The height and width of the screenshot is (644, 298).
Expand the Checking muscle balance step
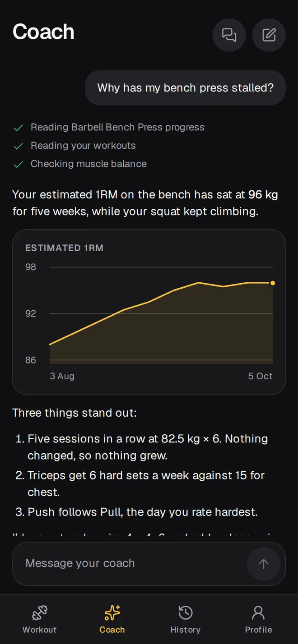point(88,164)
